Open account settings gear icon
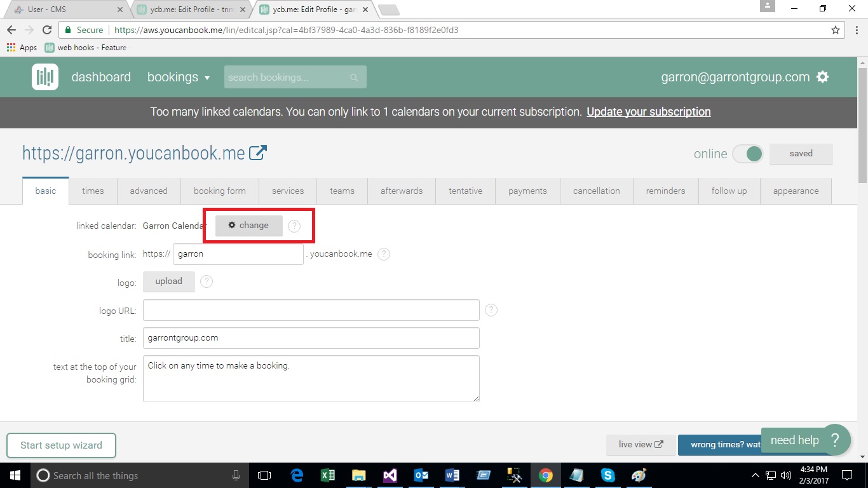The height and width of the screenshot is (488, 868). point(822,77)
